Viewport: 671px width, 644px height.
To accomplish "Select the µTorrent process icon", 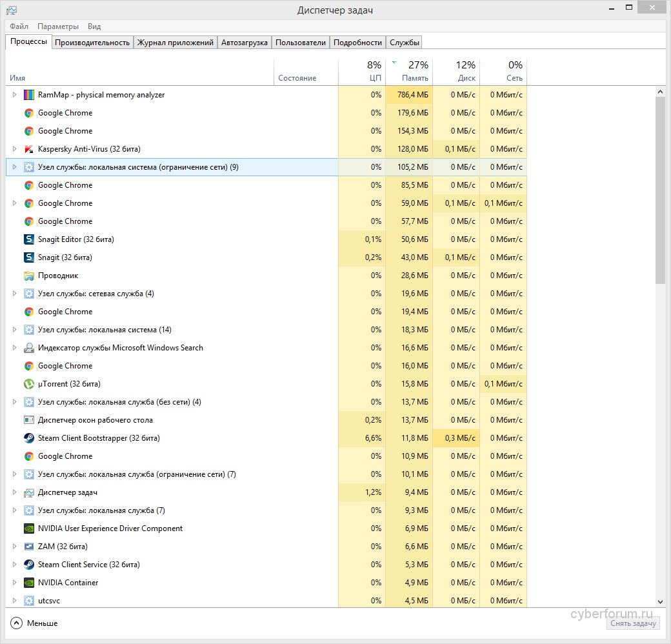I will coord(29,384).
